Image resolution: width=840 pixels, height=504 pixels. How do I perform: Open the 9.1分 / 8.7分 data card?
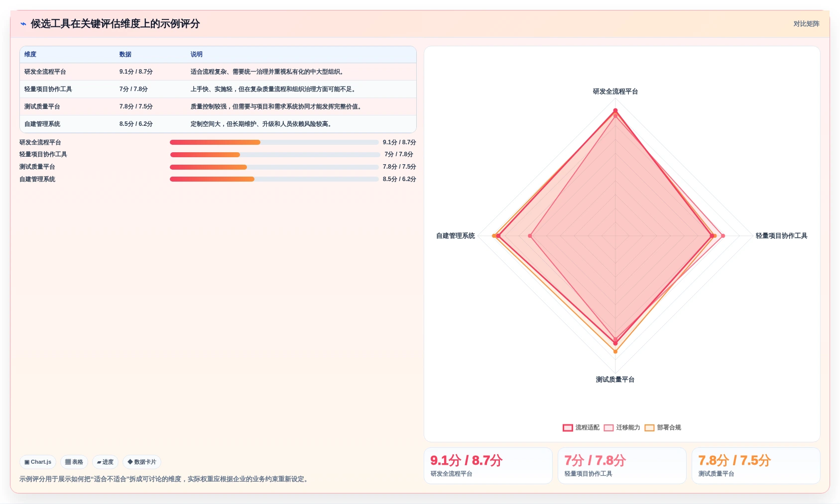[488, 466]
